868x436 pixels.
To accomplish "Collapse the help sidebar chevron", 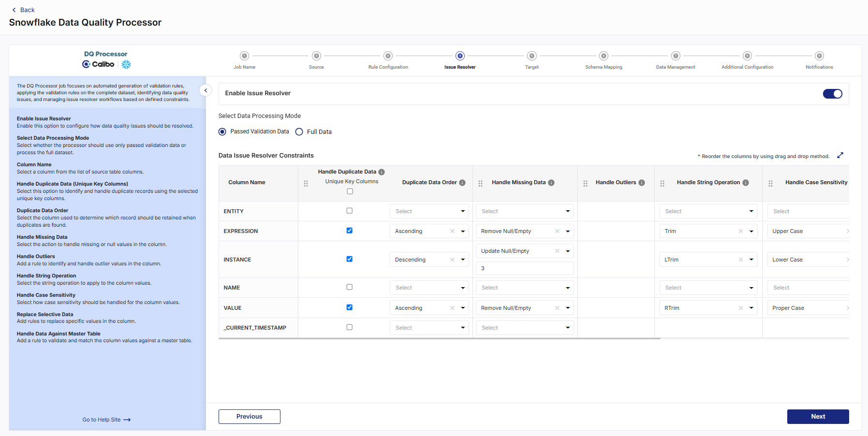I will click(206, 90).
